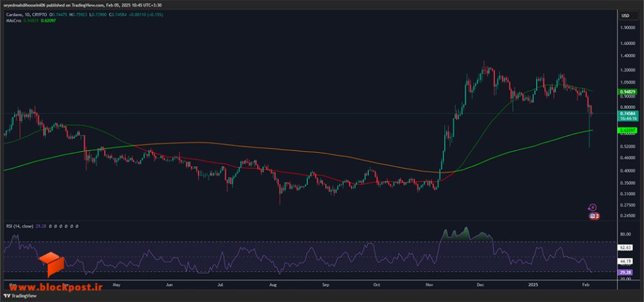Click the 0.62097 bright green price tag
This screenshot has width=644, height=302.
(x=627, y=130)
